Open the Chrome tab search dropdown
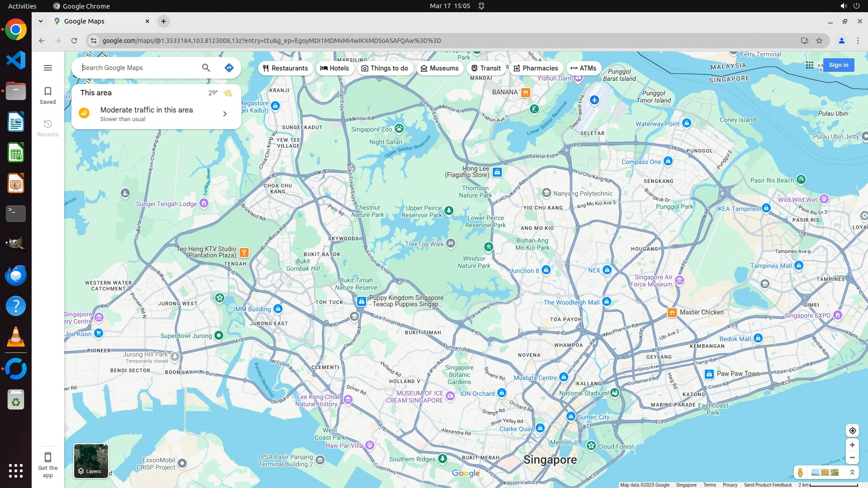This screenshot has height=488, width=868. click(41, 21)
